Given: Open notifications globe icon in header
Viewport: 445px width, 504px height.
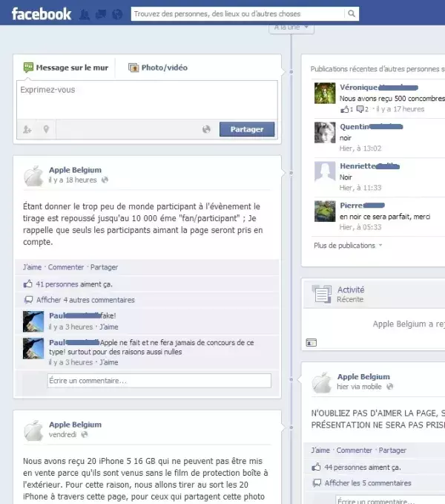Looking at the screenshot, I should click(117, 14).
